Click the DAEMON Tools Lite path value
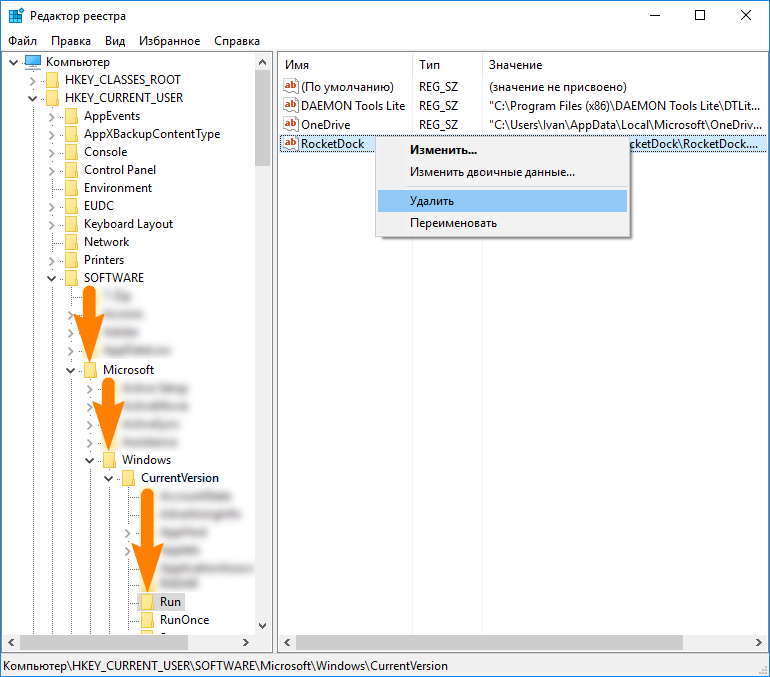 (624, 106)
